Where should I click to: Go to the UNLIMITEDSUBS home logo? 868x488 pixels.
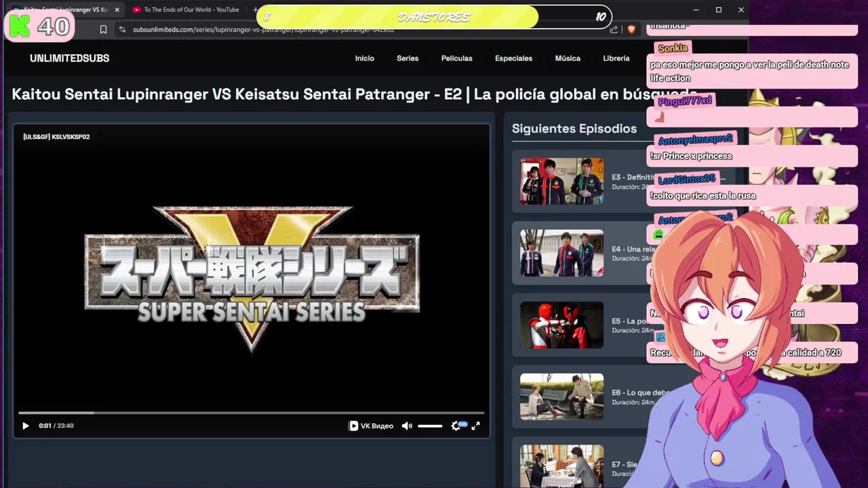(x=69, y=58)
